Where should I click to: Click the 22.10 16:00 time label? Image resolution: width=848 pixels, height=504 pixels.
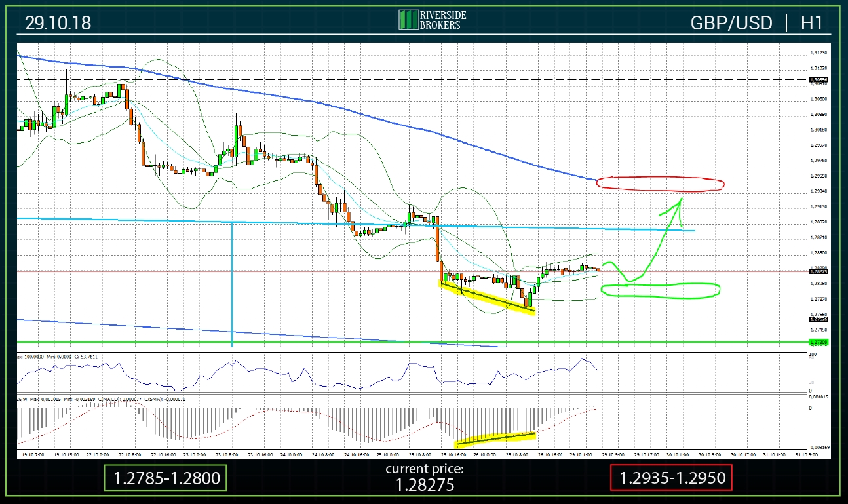[163, 454]
